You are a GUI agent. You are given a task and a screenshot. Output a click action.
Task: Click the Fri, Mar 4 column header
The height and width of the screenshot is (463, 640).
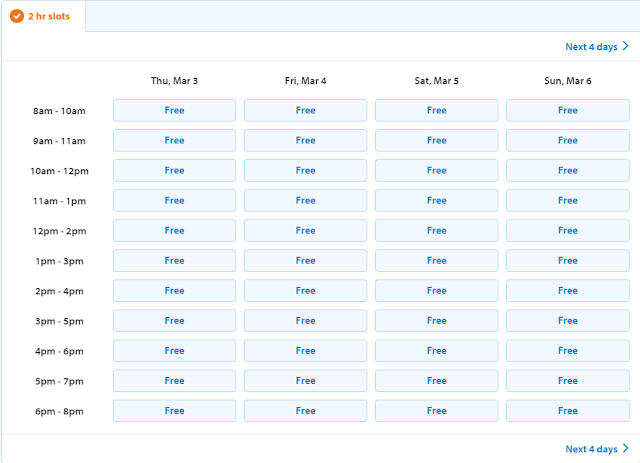(x=305, y=81)
